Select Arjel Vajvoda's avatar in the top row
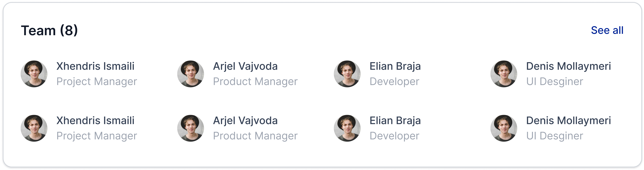 pos(191,74)
